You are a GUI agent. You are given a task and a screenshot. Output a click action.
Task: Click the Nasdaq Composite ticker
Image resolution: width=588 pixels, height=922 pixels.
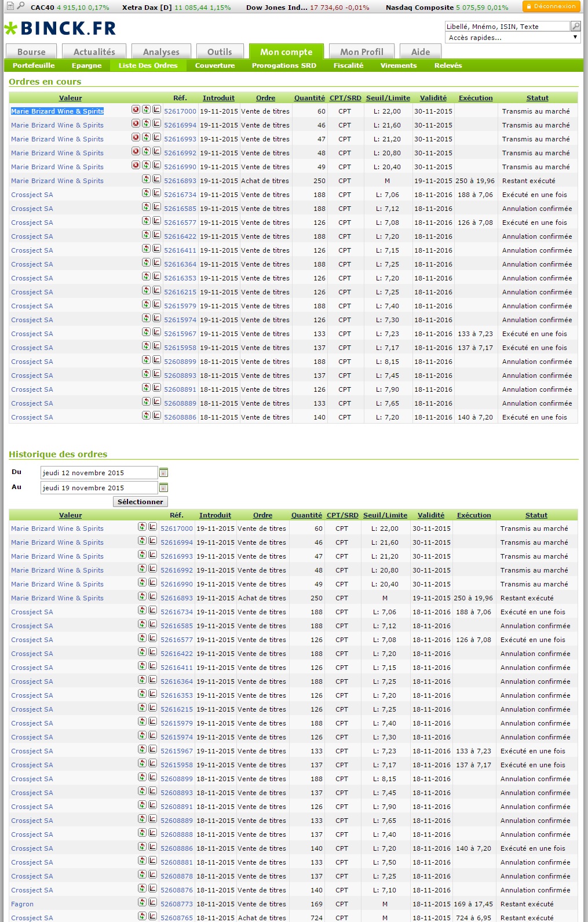(x=447, y=8)
